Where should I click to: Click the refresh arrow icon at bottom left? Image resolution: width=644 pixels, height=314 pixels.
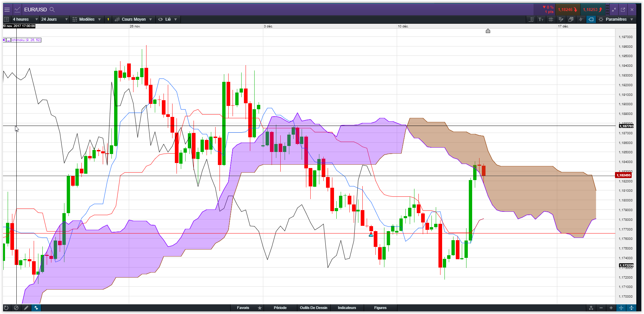coord(6,308)
